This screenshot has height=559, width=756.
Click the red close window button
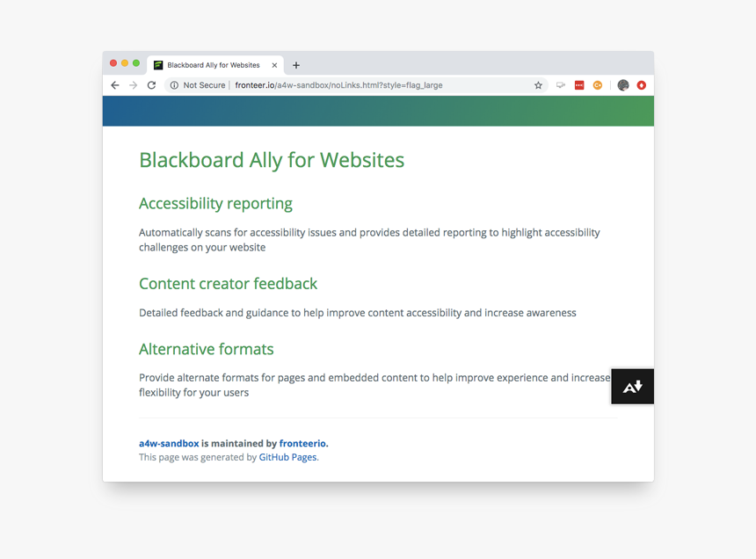pos(113,63)
